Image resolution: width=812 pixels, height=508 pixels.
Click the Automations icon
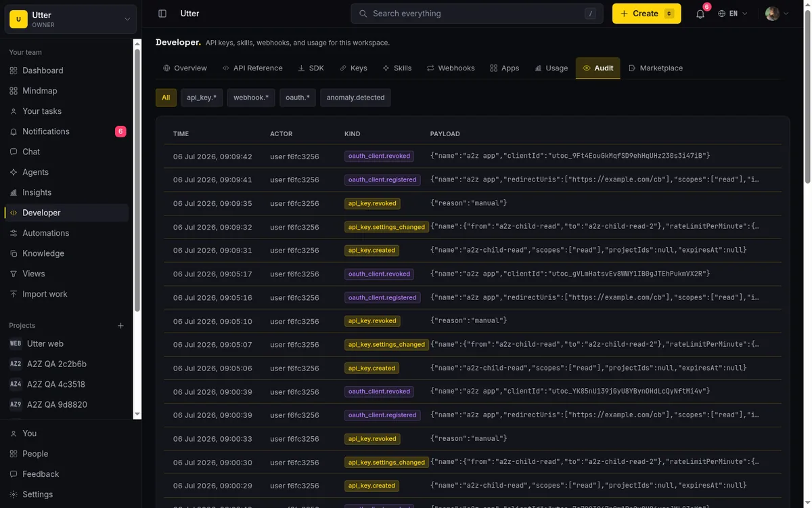(14, 233)
